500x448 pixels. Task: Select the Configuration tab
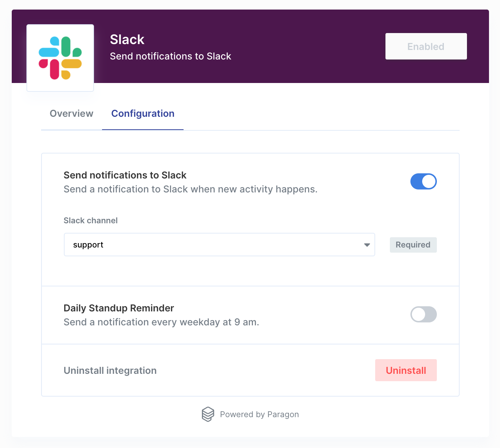pos(143,113)
